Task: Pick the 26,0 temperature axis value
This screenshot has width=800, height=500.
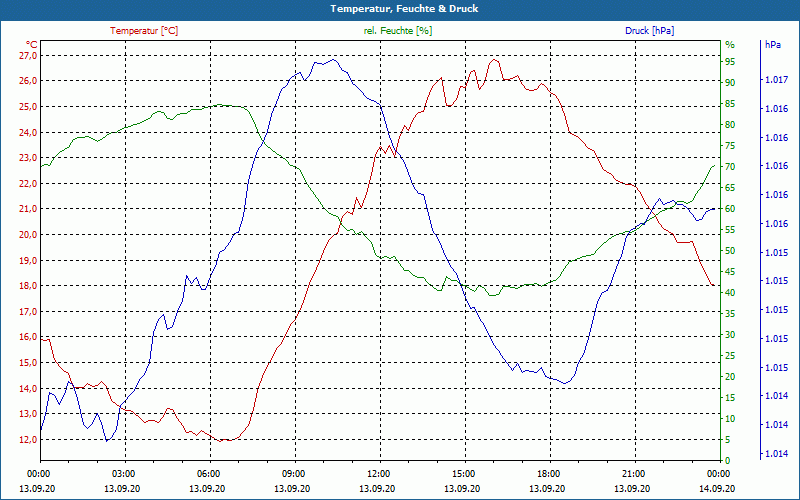Action: (x=28, y=81)
